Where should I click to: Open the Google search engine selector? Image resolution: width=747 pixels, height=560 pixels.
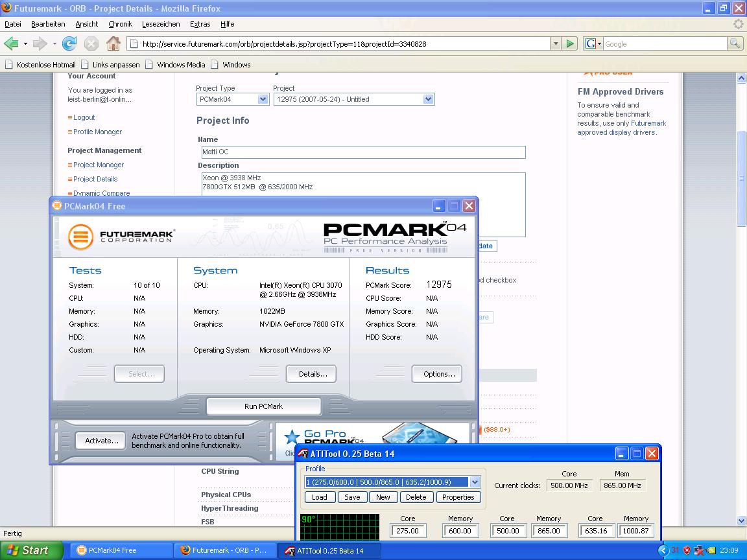[x=593, y=44]
